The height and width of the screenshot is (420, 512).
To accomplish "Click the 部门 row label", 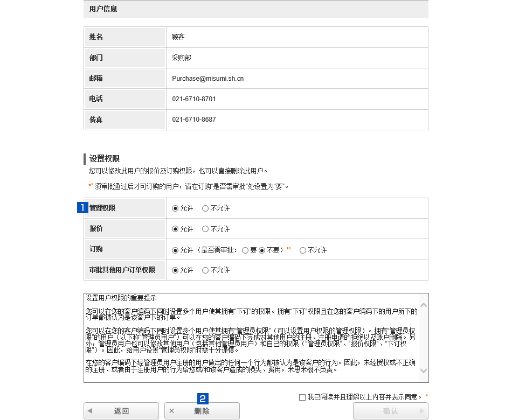I will [x=96, y=58].
